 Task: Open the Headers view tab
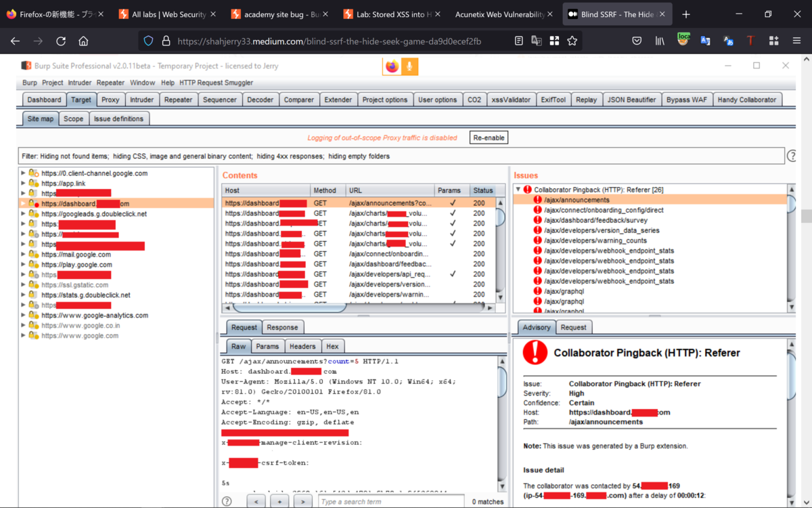pyautogui.click(x=302, y=346)
